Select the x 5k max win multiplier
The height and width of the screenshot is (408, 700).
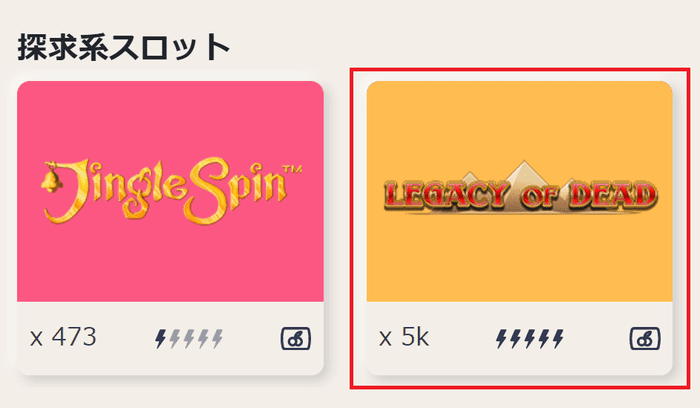click(404, 337)
